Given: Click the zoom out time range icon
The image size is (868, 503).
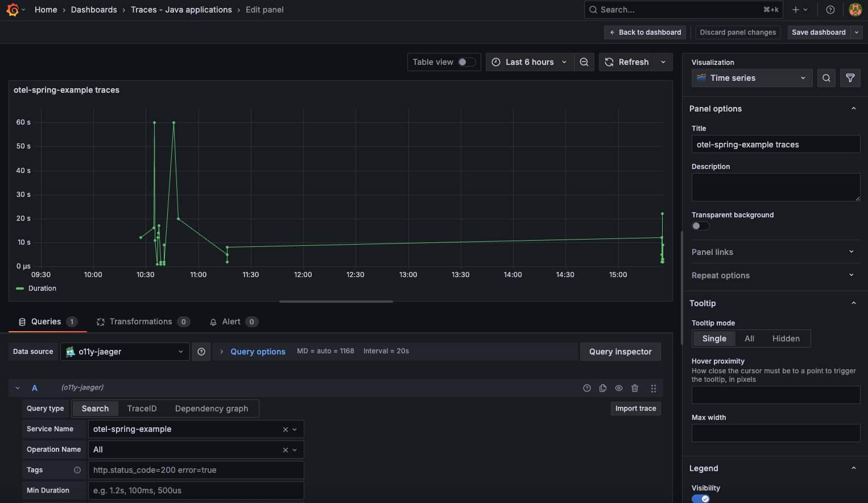Looking at the screenshot, I should pos(584,62).
